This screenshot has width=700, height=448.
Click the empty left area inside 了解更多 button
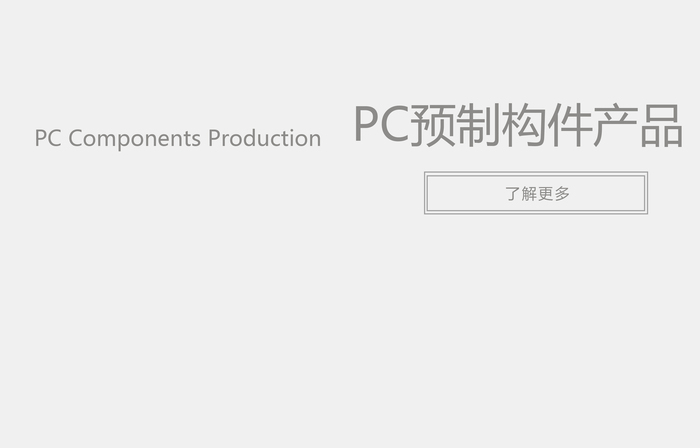464,193
